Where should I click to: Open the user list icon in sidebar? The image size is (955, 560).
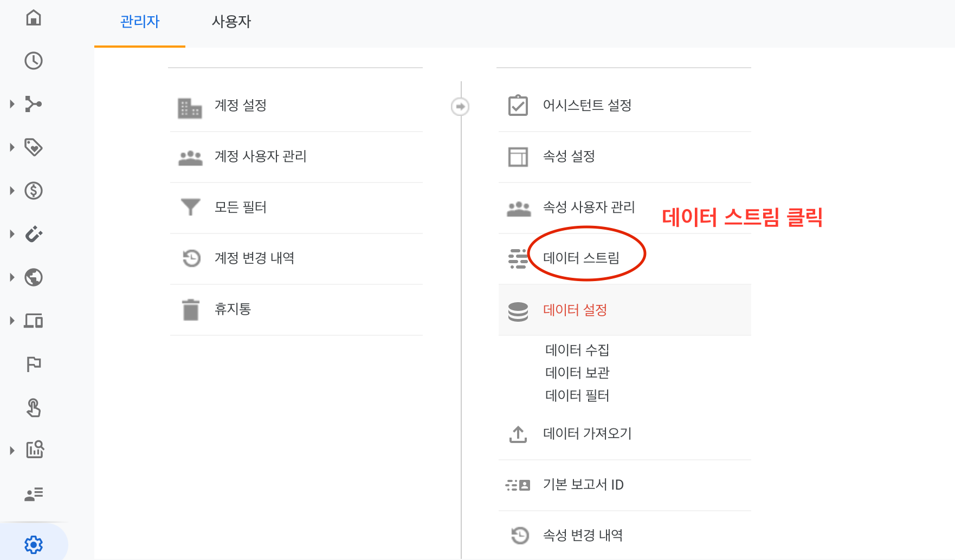pyautogui.click(x=34, y=494)
